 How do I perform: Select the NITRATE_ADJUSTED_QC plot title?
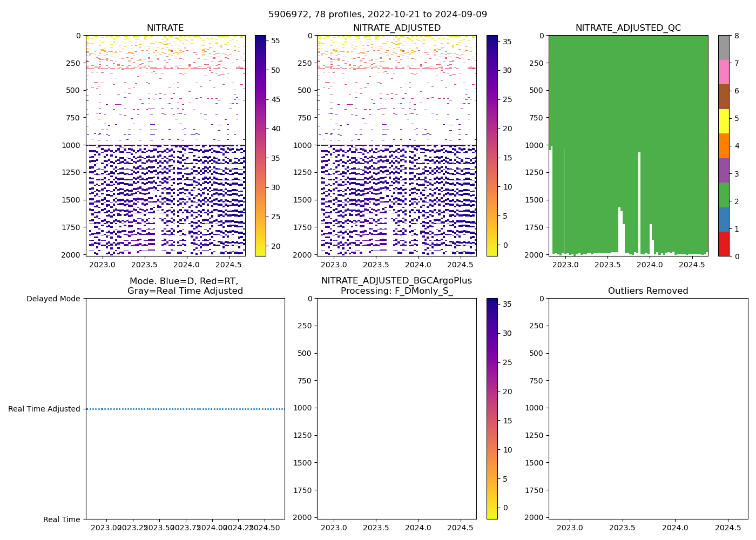click(x=628, y=28)
